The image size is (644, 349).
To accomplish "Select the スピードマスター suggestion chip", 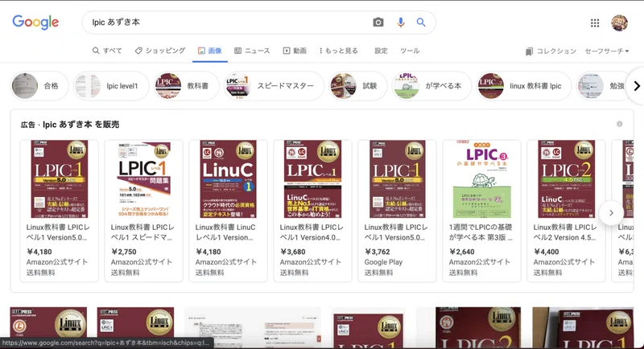I will (x=274, y=86).
